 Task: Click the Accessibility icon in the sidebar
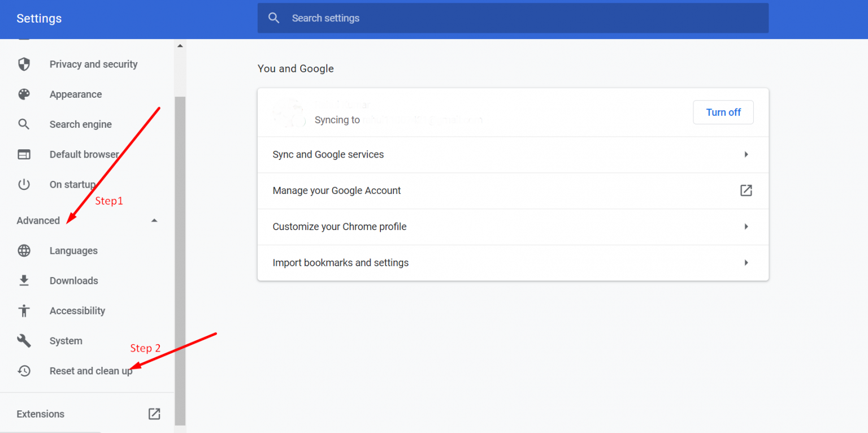24,310
